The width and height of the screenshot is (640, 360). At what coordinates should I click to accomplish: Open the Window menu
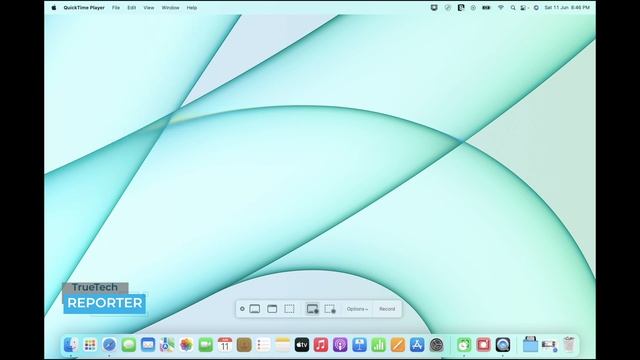click(170, 7)
